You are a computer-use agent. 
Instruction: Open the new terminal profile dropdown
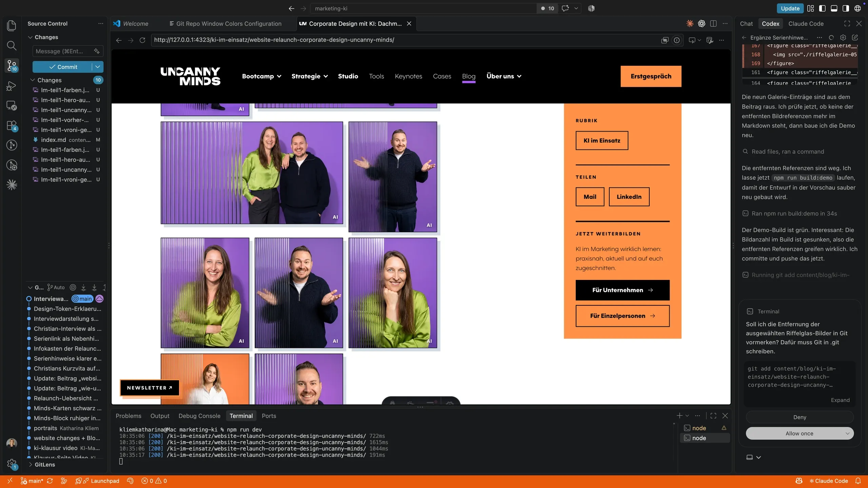687,415
